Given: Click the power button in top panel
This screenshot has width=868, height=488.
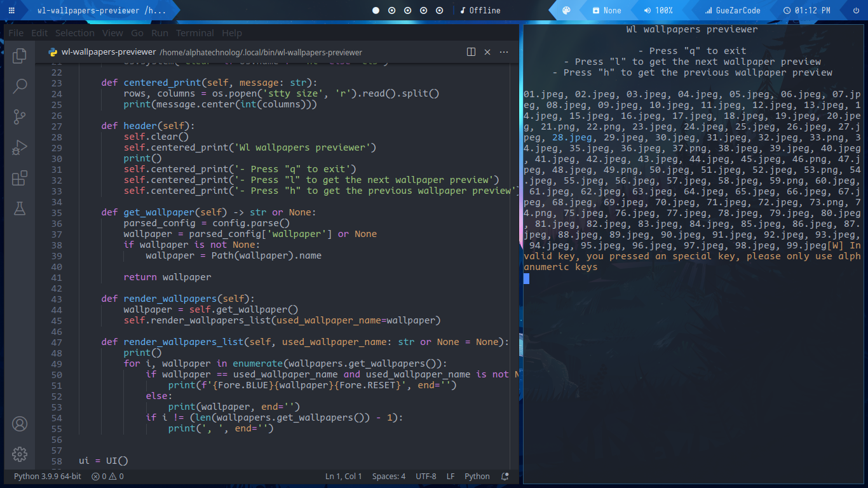Looking at the screenshot, I should tap(856, 10).
